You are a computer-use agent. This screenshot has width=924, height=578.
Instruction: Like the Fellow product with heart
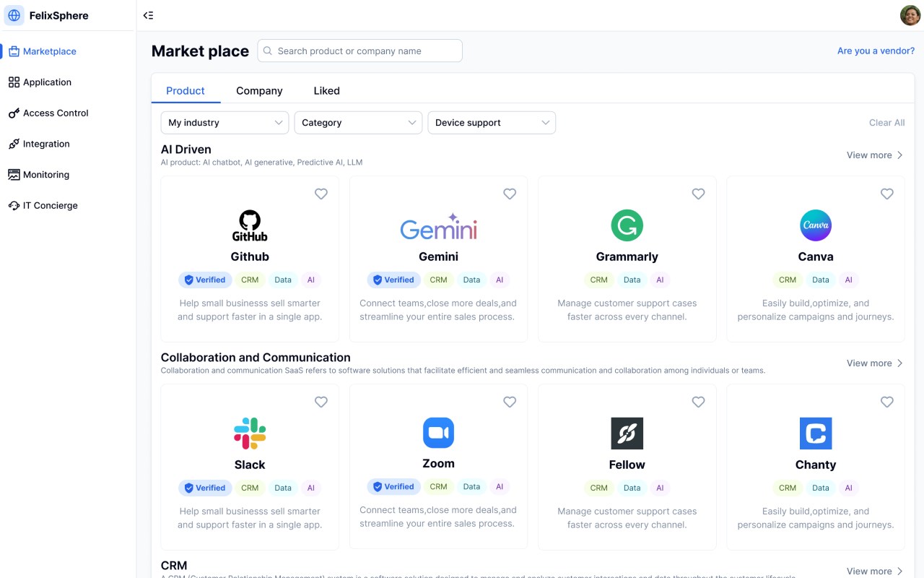[x=698, y=402]
